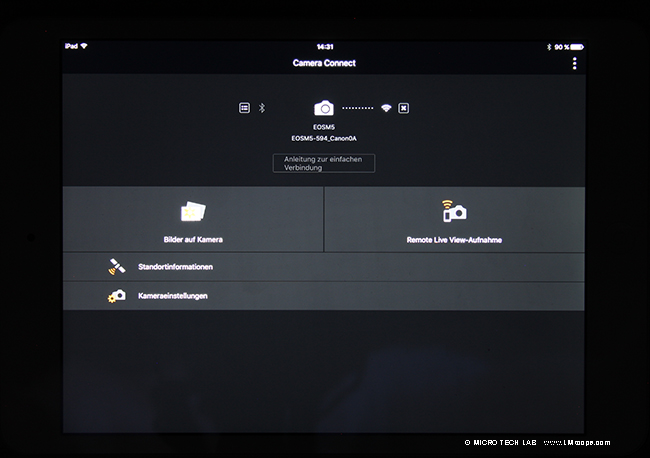Tap the 14:31 clock in status bar
Image resolution: width=650 pixels, height=458 pixels.
tap(324, 46)
